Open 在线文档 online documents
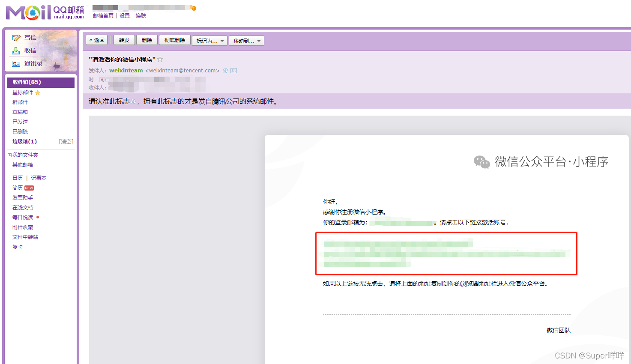The height and width of the screenshot is (364, 631). pyautogui.click(x=23, y=208)
